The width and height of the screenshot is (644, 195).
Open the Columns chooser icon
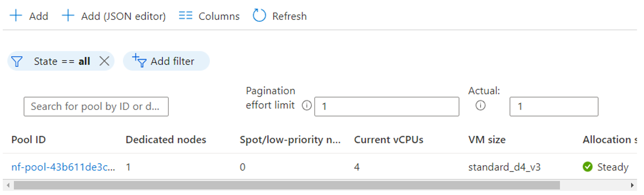tap(185, 16)
